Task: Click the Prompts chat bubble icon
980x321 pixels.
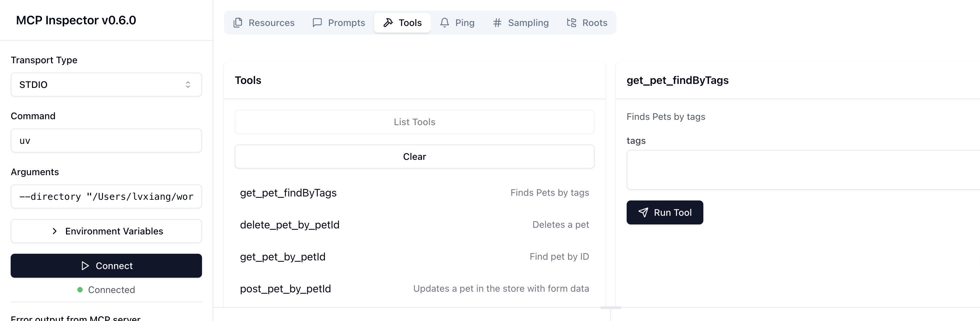Action: coord(317,23)
